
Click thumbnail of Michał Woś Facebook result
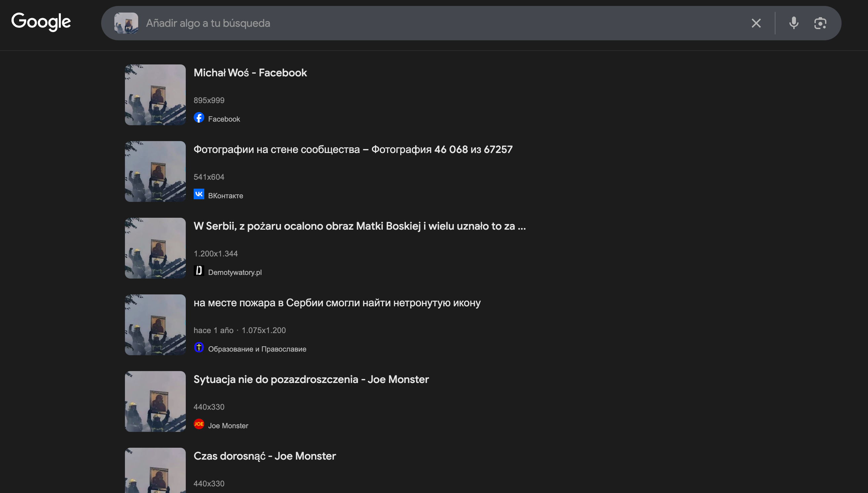[x=155, y=95]
